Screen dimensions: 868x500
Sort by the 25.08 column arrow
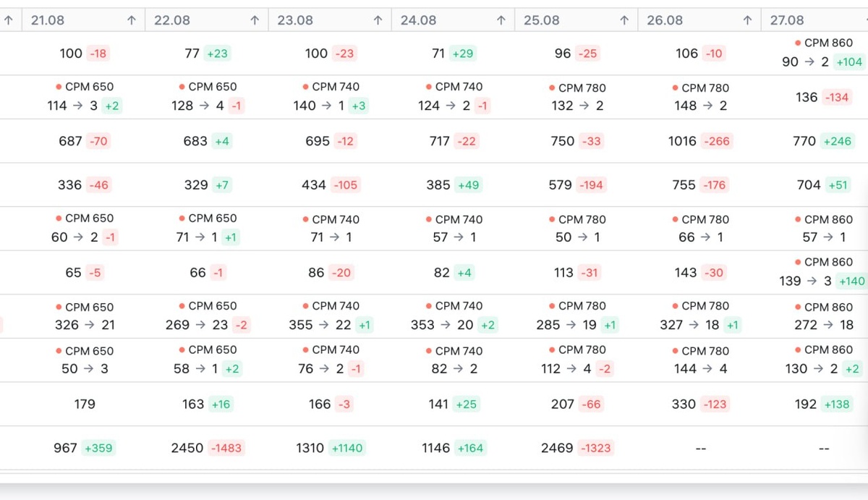[624, 21]
